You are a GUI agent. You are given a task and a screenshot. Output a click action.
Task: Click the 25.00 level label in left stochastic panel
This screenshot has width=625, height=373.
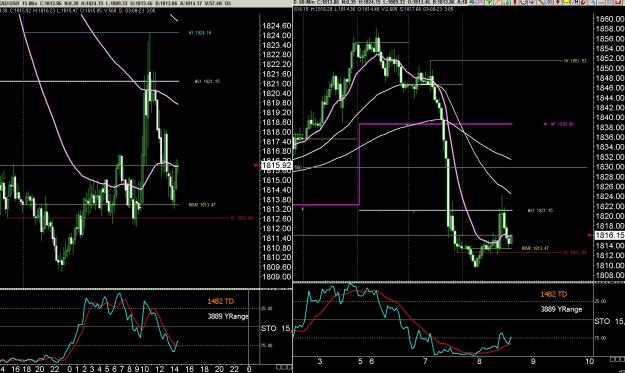coord(267,308)
